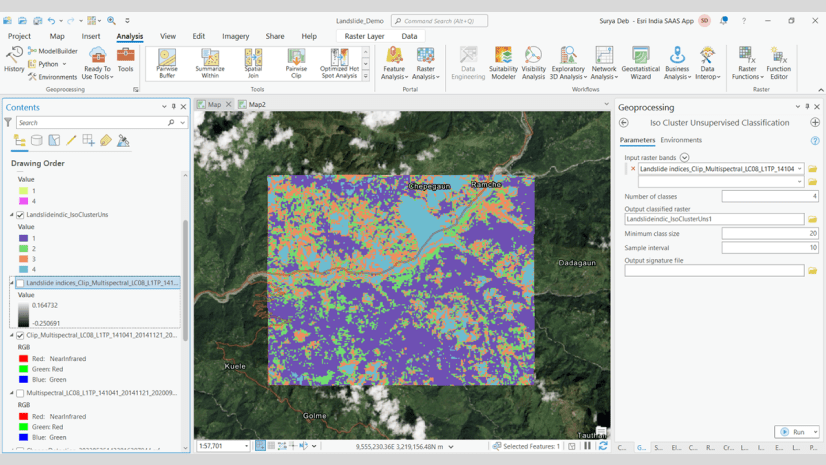Open the History tool
Viewport: 826px width, 465px height.
pos(14,59)
